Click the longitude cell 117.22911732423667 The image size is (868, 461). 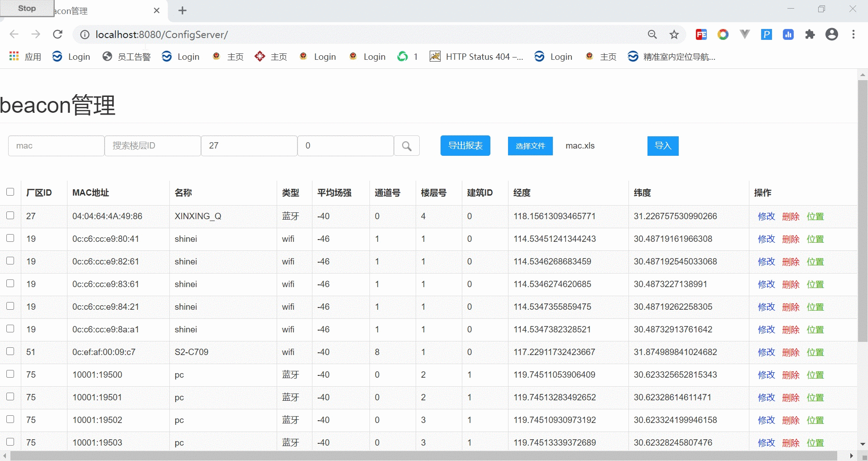coord(554,352)
